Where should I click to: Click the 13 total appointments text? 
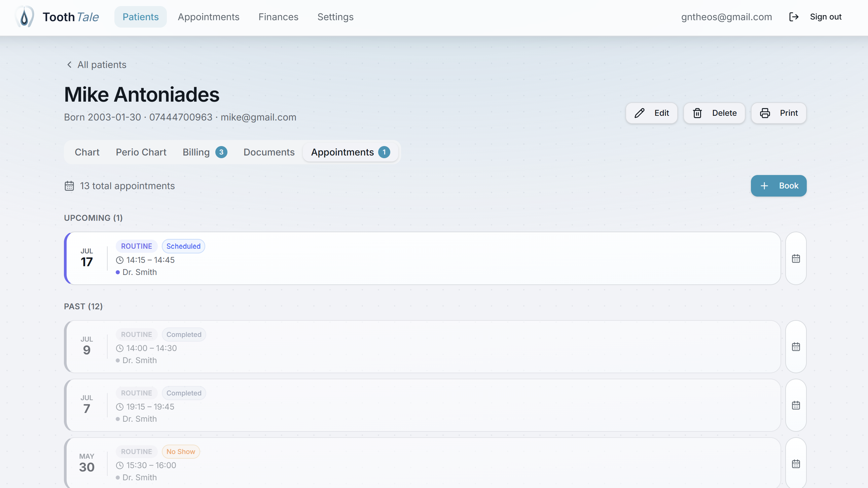[128, 186]
